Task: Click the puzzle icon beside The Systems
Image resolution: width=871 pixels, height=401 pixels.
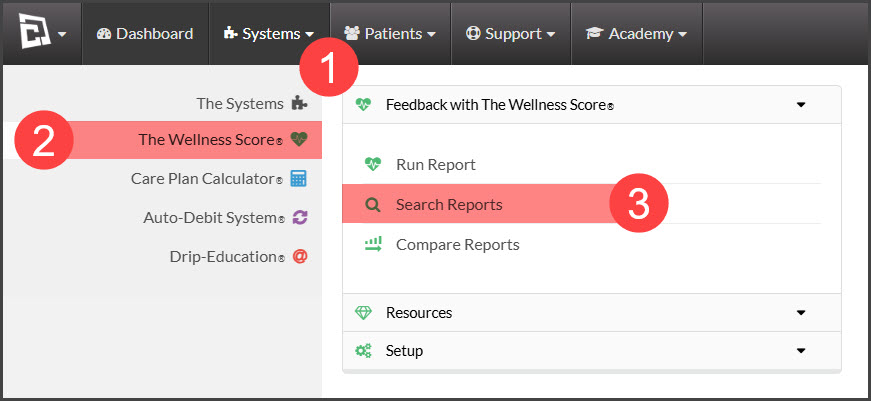Action: [x=299, y=103]
